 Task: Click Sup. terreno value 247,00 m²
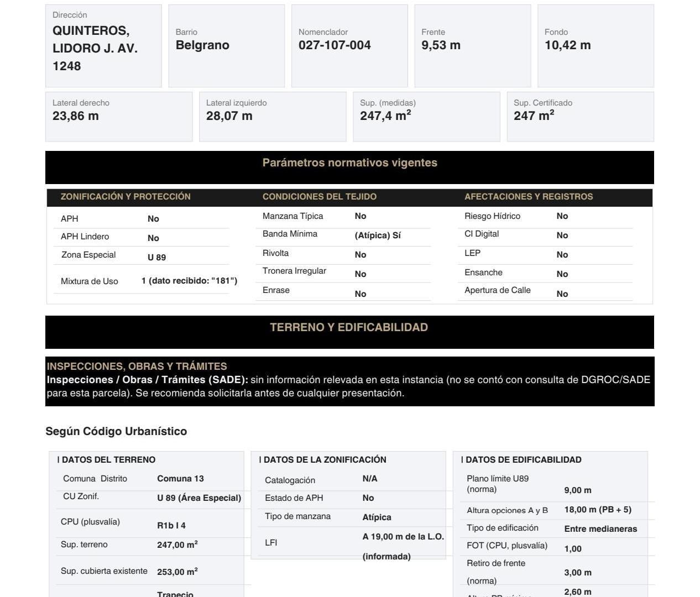[177, 544]
